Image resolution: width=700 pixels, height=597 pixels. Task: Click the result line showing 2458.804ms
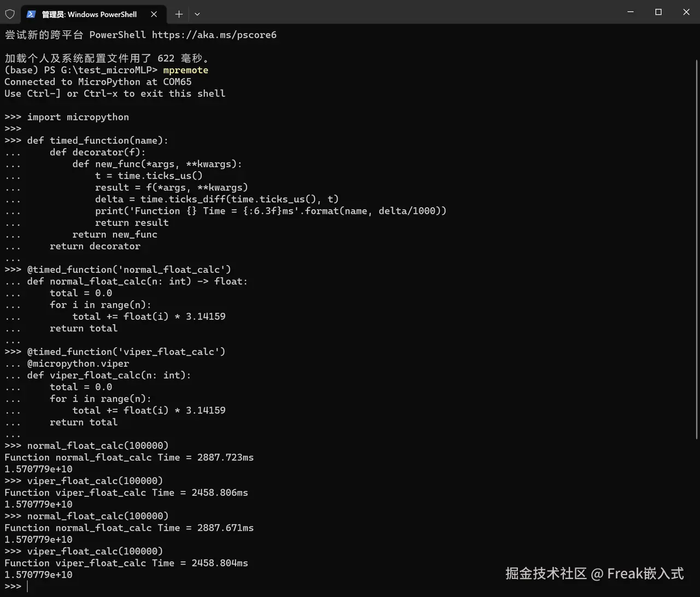click(126, 563)
